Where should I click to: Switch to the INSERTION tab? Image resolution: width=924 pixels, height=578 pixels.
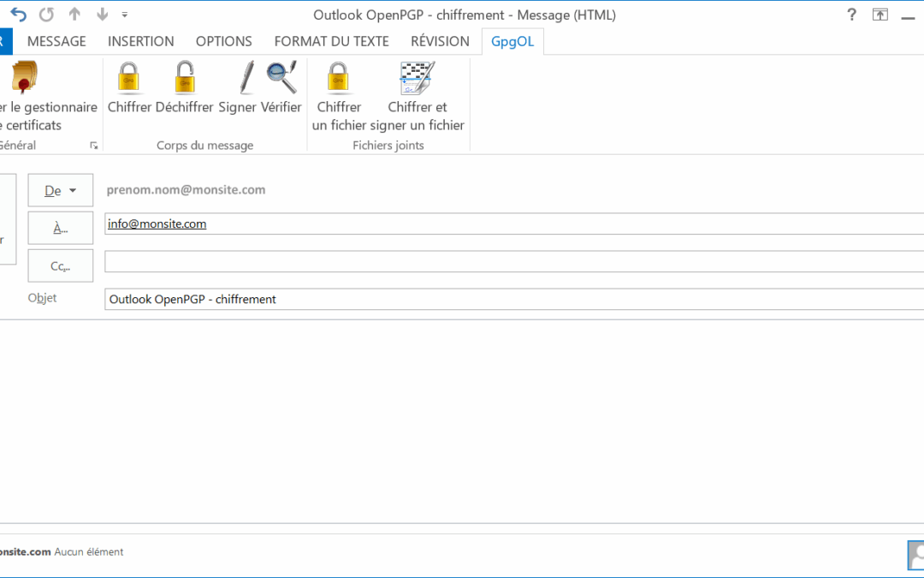pos(141,41)
